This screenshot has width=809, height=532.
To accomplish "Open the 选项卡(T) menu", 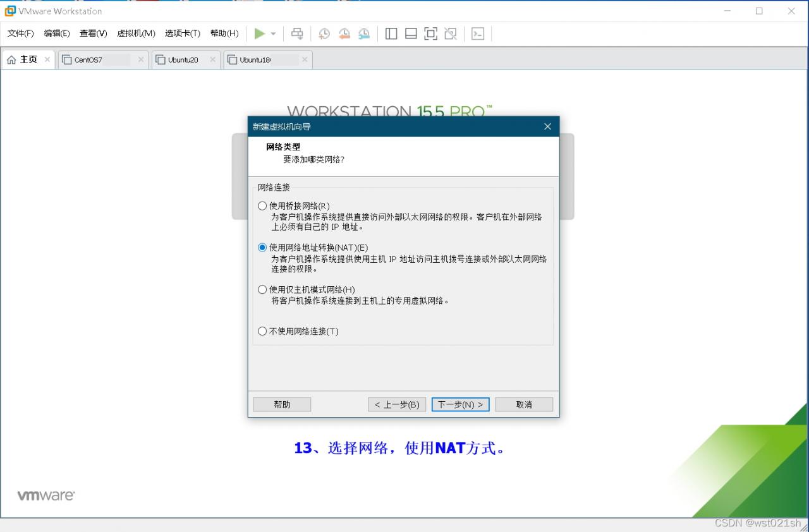I will pyautogui.click(x=183, y=33).
